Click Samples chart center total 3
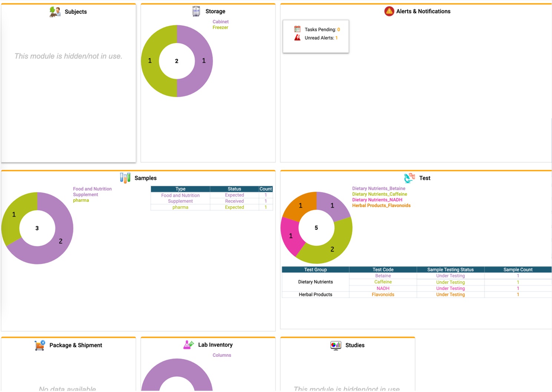Viewport: 552px width, 392px height. (x=37, y=228)
